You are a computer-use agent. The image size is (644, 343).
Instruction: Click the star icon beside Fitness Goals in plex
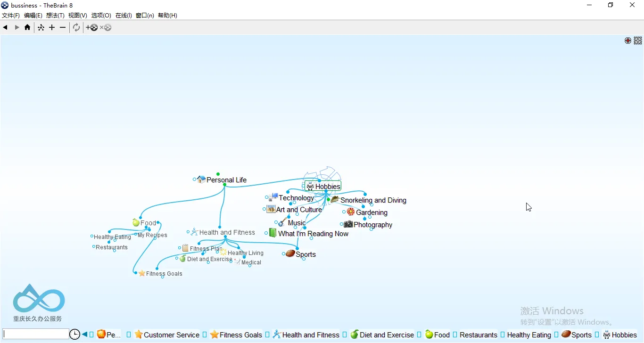coord(142,273)
